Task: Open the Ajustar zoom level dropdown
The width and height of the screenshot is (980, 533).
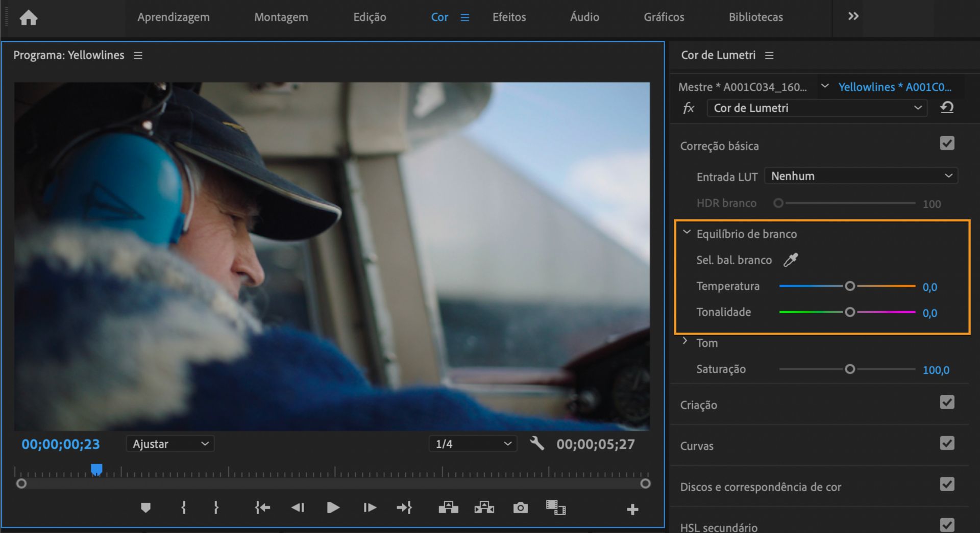Action: point(170,444)
